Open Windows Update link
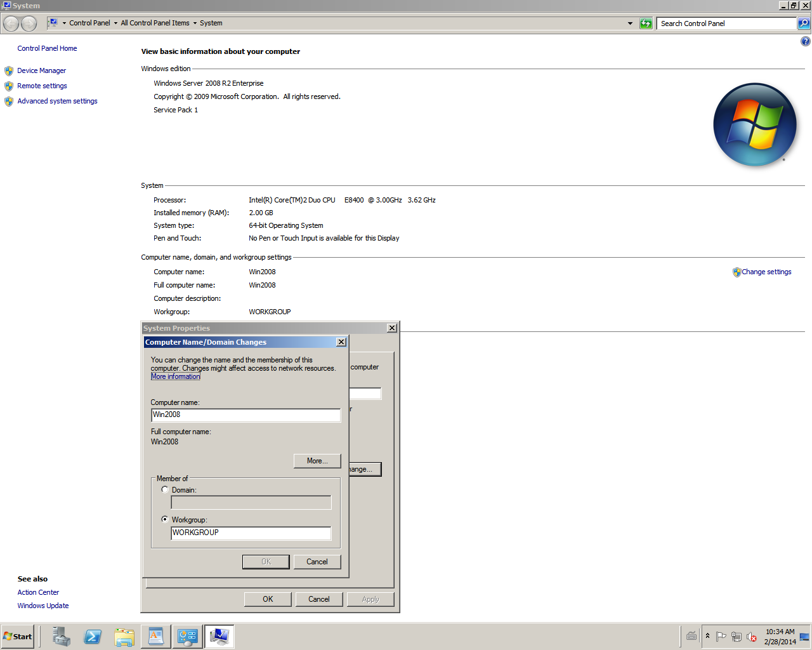The image size is (812, 650). [43, 606]
